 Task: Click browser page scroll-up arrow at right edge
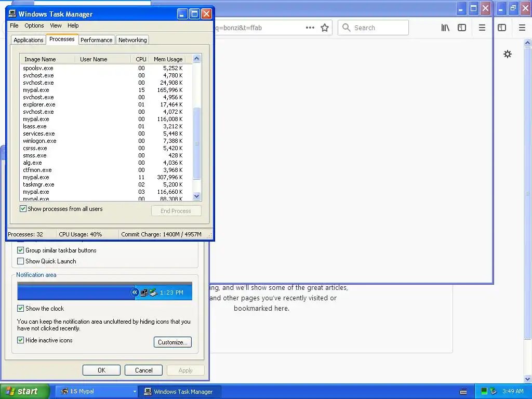coord(527,43)
